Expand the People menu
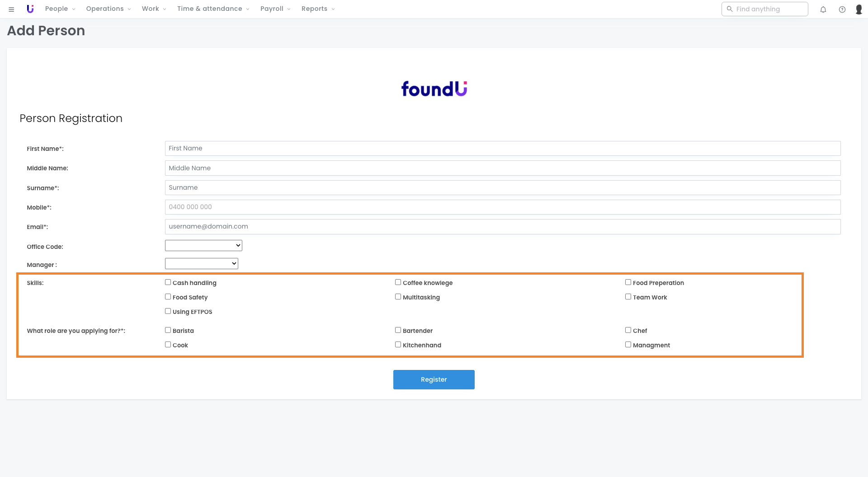 click(x=60, y=9)
